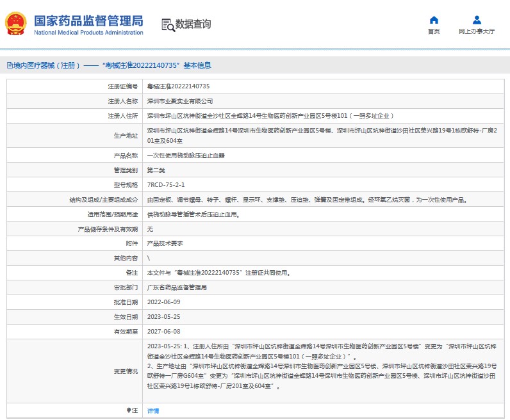The width and height of the screenshot is (510, 420).
Task: Click the 型号规格 row label
Action: [x=126, y=184]
